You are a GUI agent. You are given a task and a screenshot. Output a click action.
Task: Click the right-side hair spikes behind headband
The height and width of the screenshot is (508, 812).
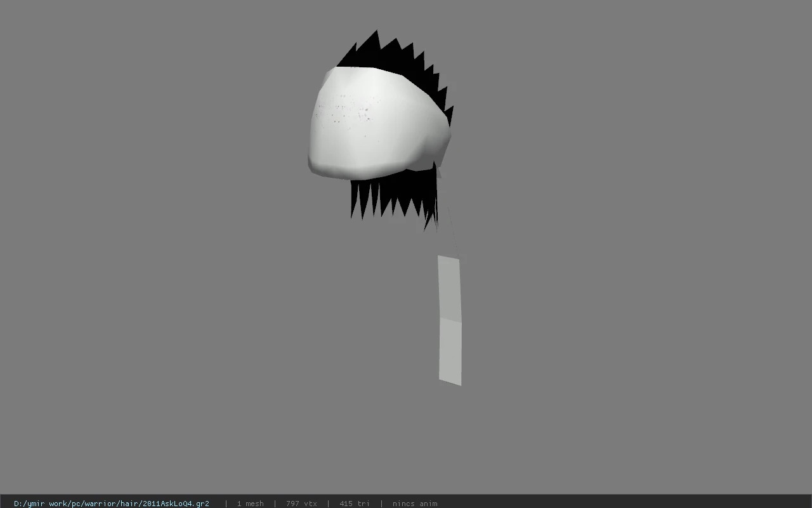pos(442,95)
